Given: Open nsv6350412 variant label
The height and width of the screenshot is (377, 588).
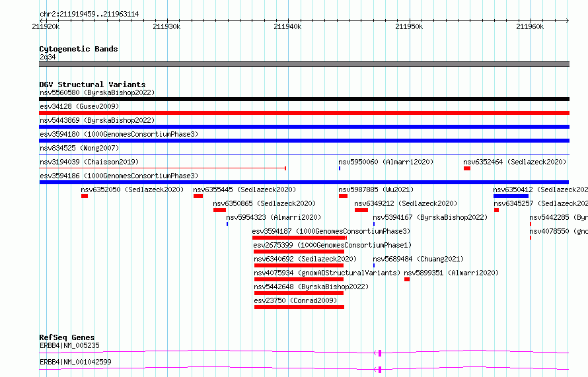Looking at the screenshot, I should click(540, 189).
